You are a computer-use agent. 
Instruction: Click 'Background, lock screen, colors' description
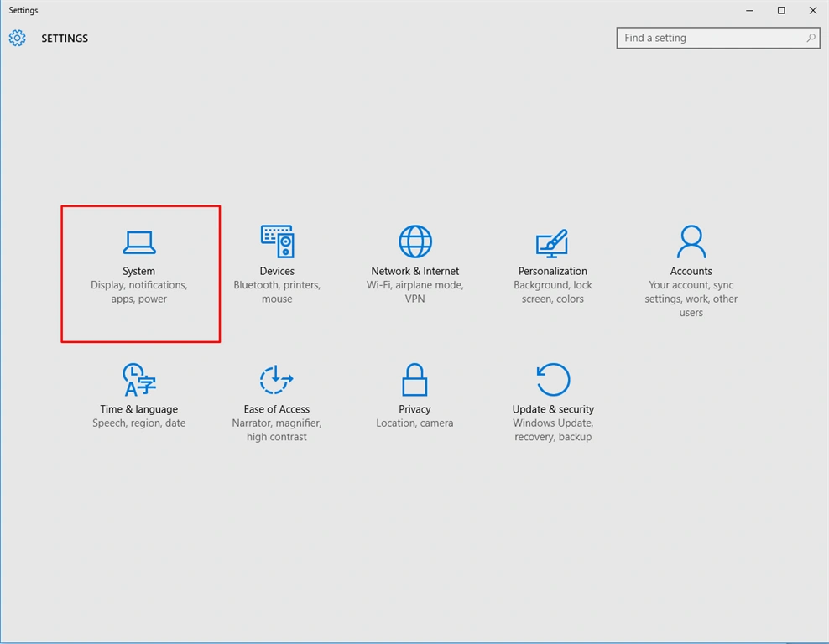(552, 292)
